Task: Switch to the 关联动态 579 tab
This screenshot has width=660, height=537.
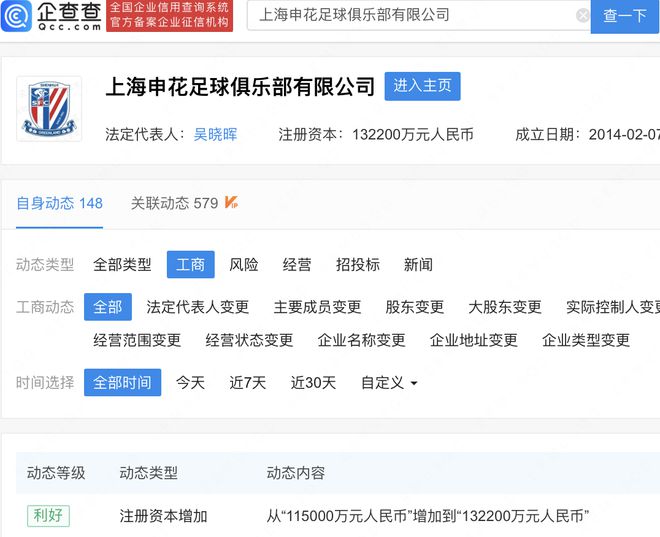Action: [174, 203]
